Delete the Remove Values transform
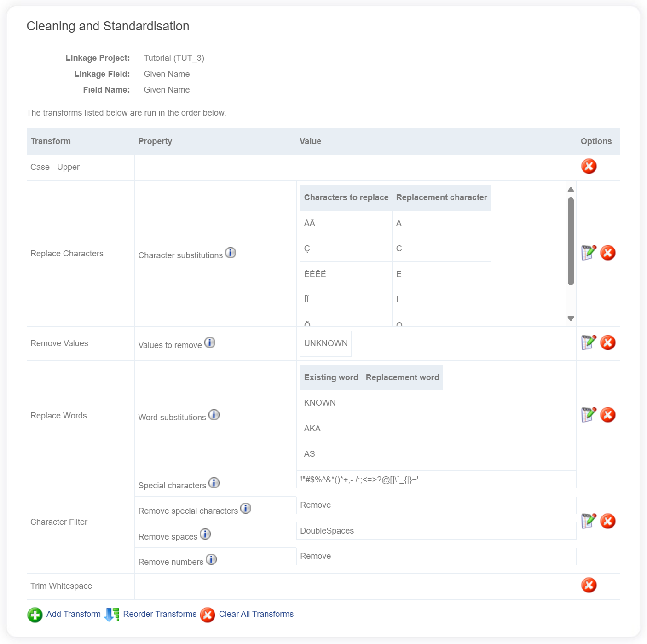Screen dimensions: 647x644 click(x=607, y=342)
